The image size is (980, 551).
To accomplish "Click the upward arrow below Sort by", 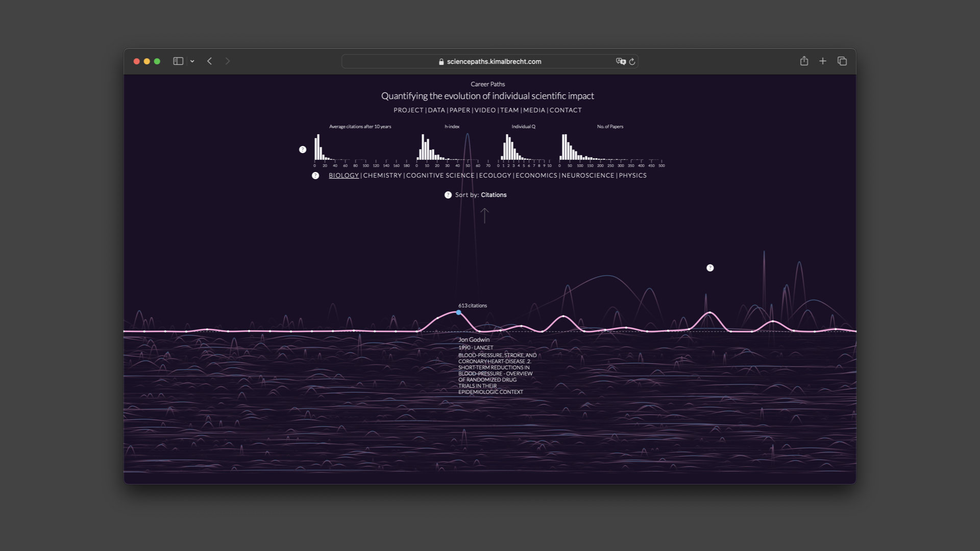I will pos(484,215).
